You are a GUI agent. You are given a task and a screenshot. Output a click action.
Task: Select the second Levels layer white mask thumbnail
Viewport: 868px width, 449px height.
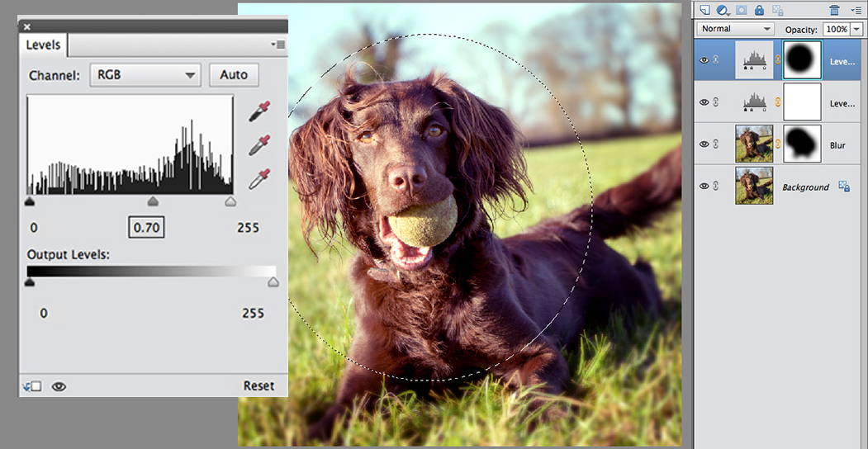tap(802, 102)
